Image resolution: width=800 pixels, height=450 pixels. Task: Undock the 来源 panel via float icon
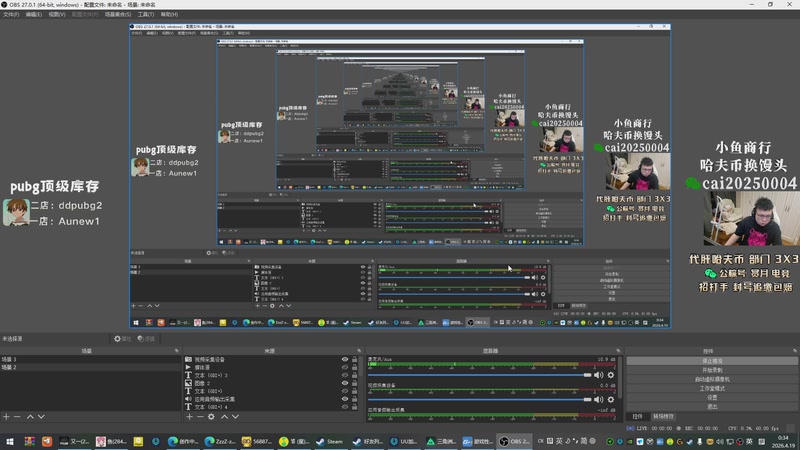coord(359,351)
